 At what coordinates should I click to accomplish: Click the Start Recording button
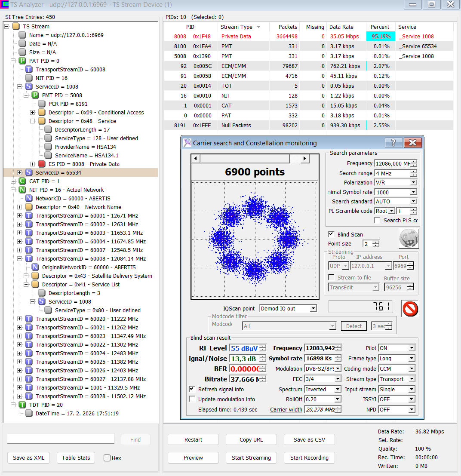[309, 458]
